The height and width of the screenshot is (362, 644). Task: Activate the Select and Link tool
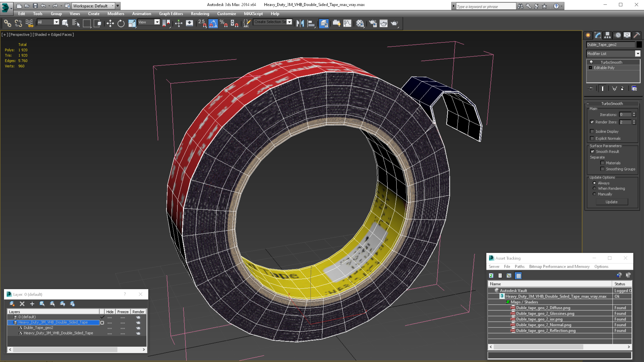(x=8, y=23)
